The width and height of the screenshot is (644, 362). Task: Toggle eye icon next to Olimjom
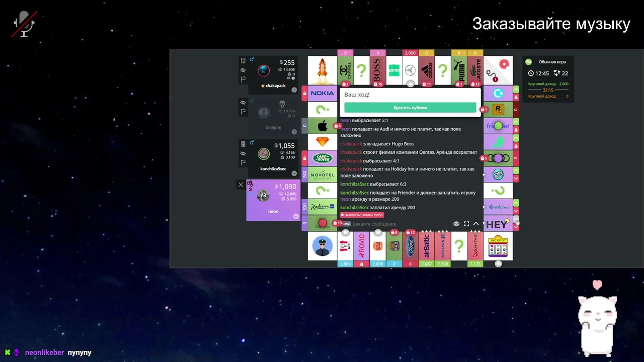pos(243,103)
